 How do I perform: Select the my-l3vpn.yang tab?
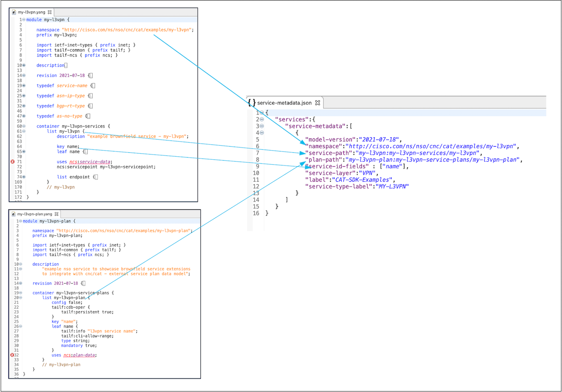32,12
